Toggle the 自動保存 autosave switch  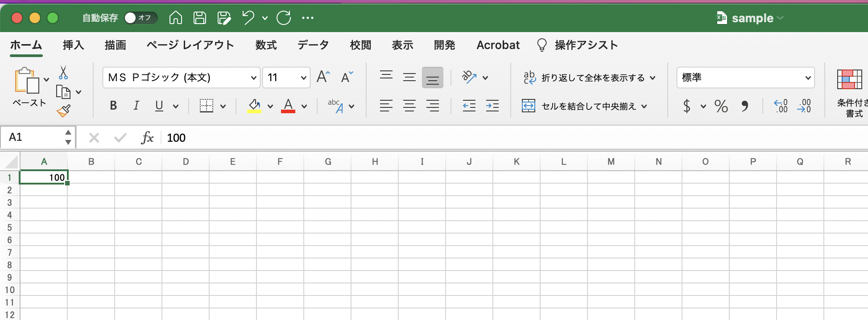[140, 18]
